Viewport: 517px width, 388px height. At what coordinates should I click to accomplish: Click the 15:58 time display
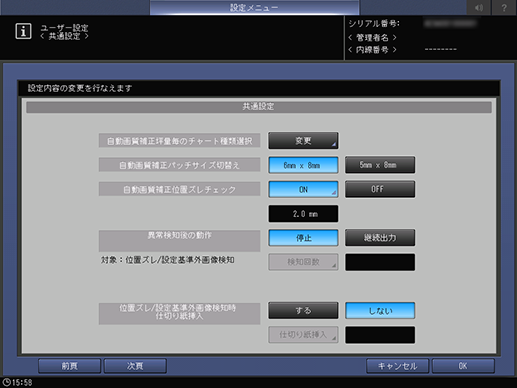(22, 382)
